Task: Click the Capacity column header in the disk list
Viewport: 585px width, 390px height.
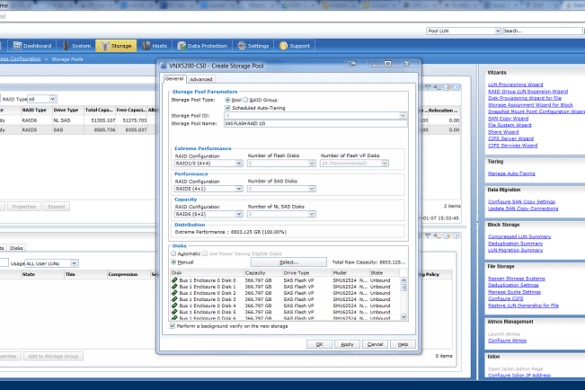Action: click(263, 273)
